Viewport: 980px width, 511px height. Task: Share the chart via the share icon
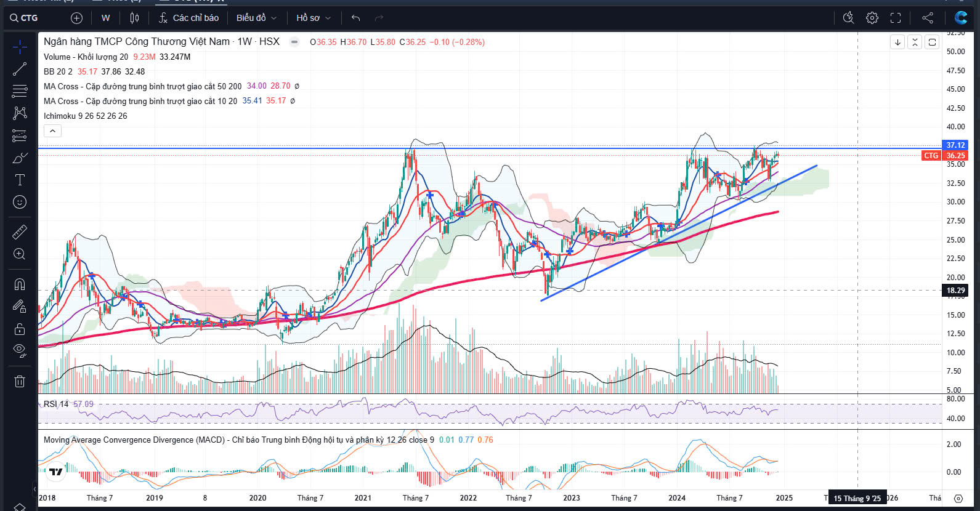[928, 18]
